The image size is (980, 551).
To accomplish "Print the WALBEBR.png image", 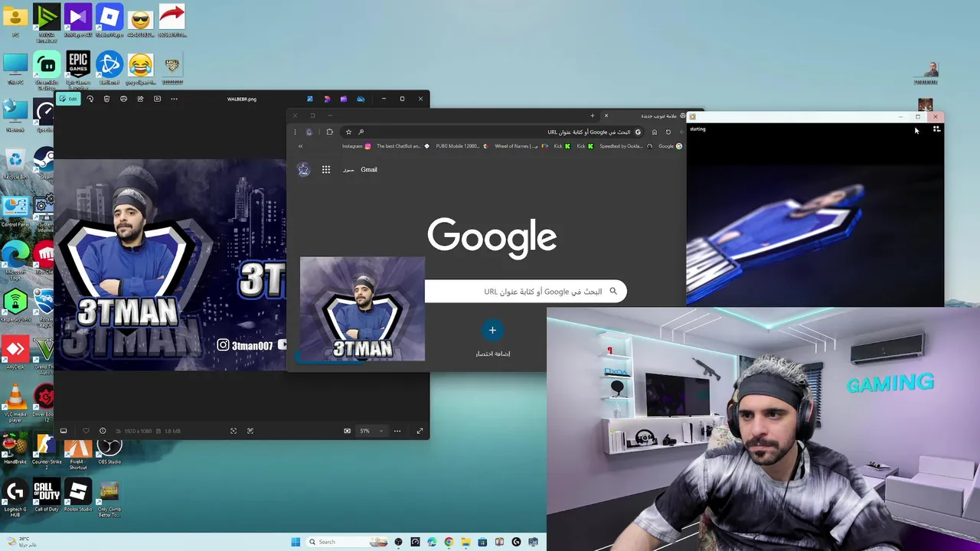I will [x=123, y=99].
